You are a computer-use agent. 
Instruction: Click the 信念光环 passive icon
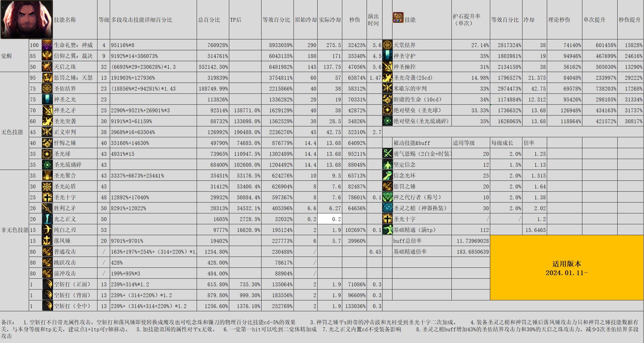click(387, 175)
